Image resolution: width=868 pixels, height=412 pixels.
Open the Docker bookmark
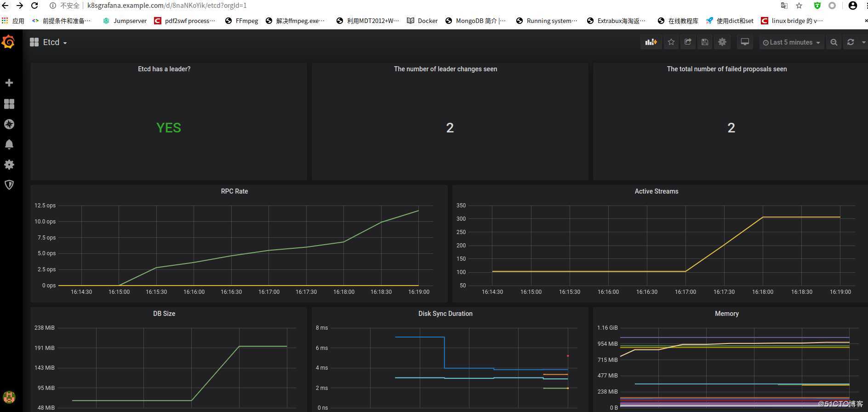[422, 21]
